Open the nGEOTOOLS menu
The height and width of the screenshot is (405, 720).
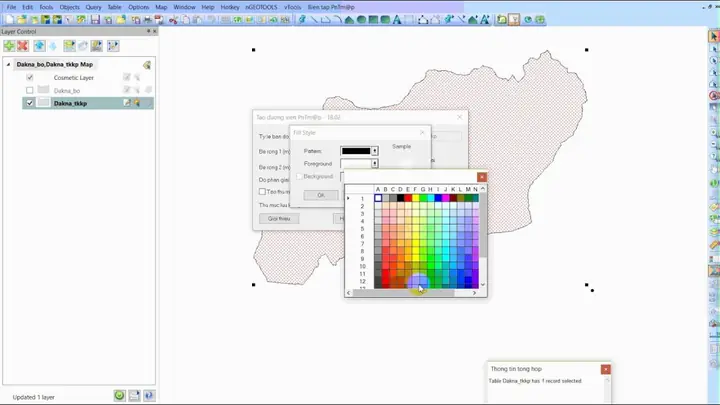pyautogui.click(x=261, y=7)
